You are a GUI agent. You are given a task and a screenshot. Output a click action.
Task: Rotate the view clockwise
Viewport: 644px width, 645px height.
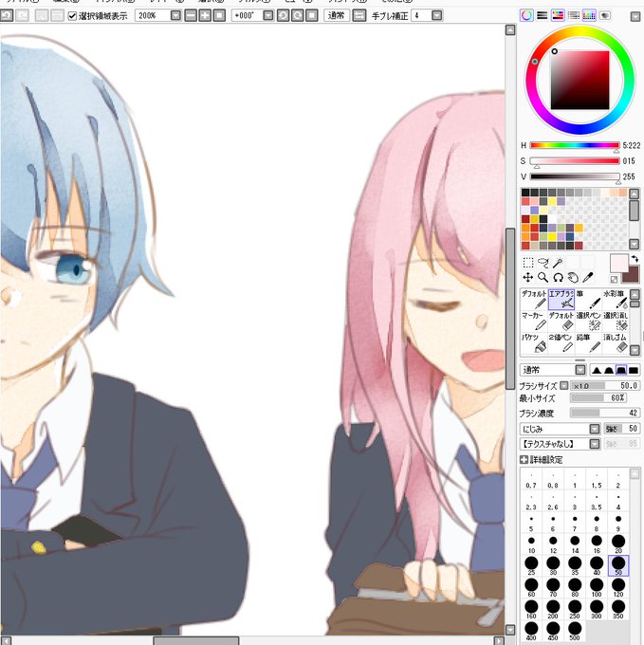[297, 15]
